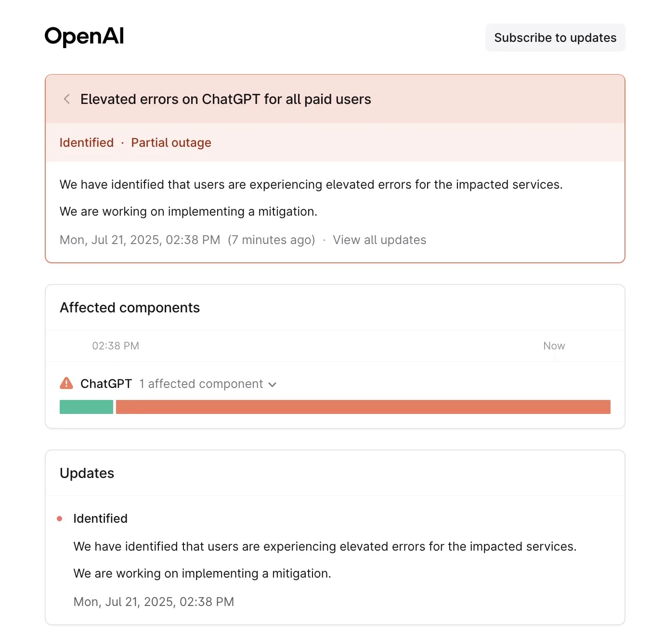Click the '(7 minutes ago)' relative timestamp
Screen dimensions: 651x644
pos(272,240)
